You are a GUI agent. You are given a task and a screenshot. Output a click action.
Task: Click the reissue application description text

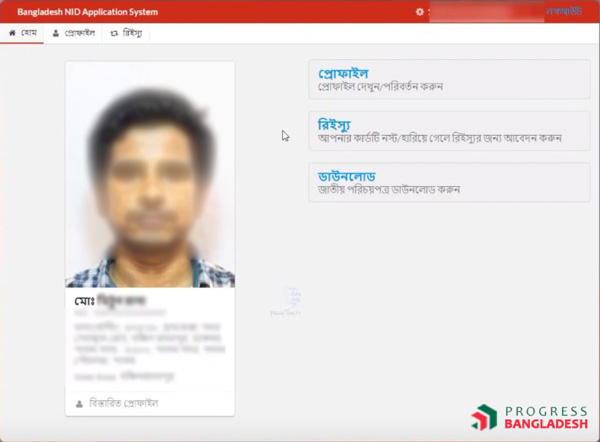tap(440, 138)
